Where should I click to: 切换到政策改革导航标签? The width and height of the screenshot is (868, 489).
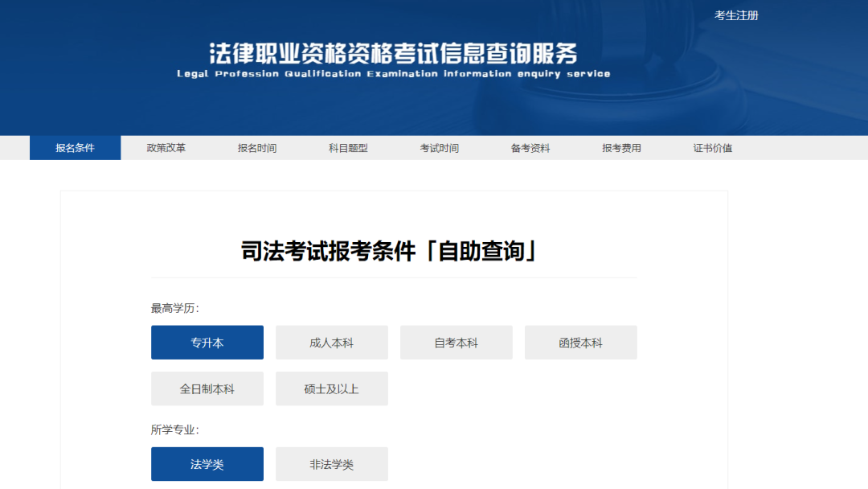(166, 148)
